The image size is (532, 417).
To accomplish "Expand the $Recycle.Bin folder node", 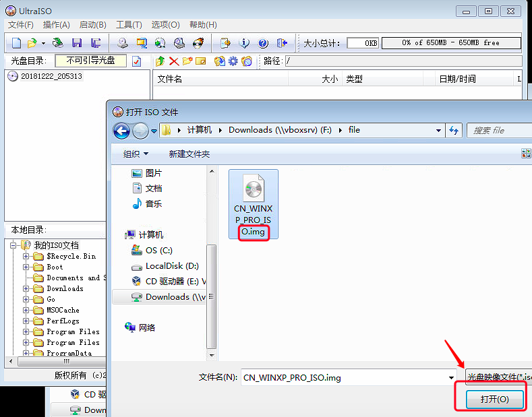I will [26, 256].
